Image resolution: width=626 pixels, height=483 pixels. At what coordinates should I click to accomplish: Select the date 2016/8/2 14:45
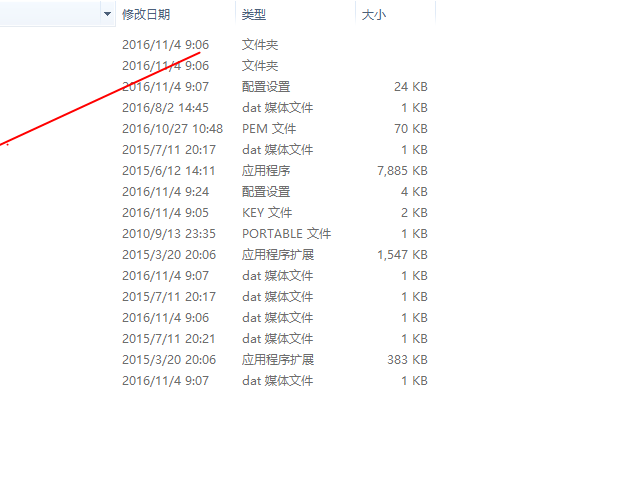coord(165,107)
